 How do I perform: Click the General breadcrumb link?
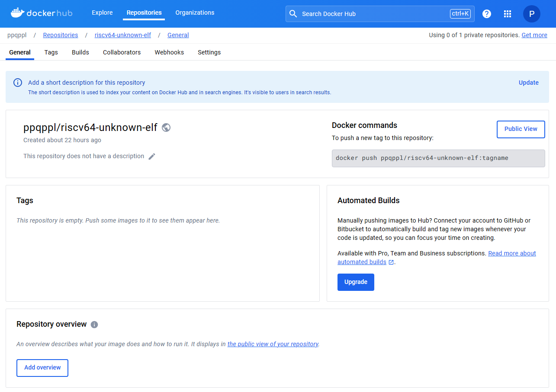(178, 35)
